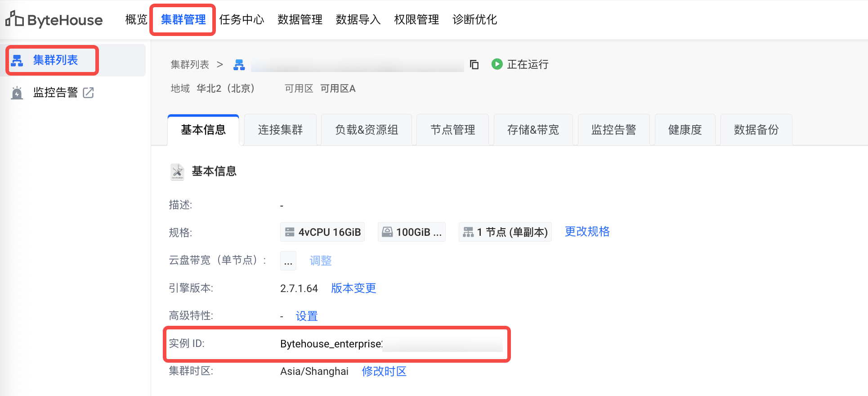Open 数据管理 from the top bar
Screen dimensions: 868x396
[x=300, y=19]
